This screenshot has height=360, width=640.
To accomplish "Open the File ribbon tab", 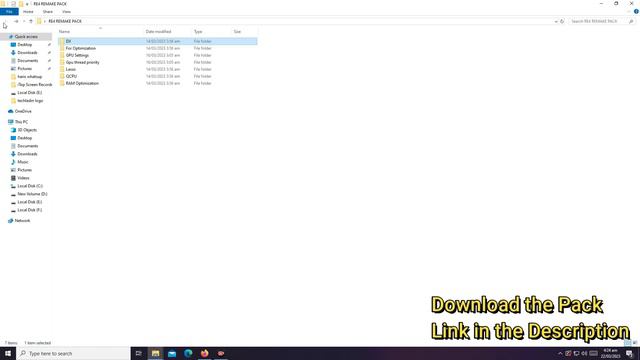I will (x=9, y=12).
